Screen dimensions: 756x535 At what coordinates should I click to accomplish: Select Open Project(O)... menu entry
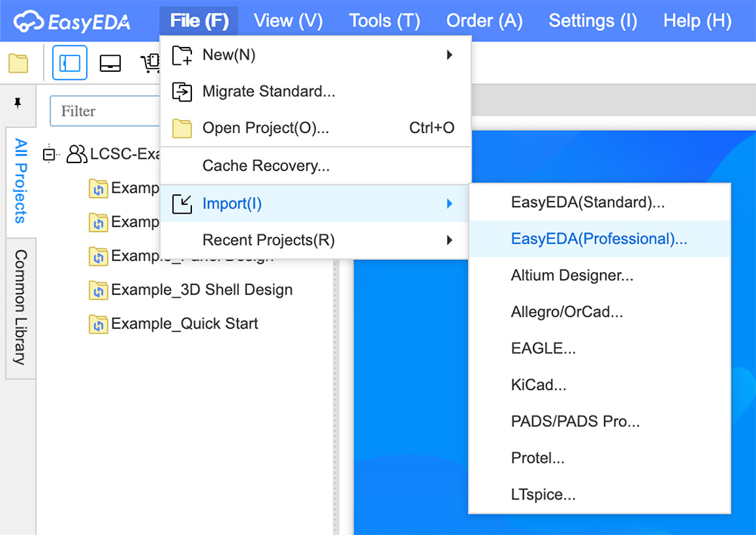[315, 128]
